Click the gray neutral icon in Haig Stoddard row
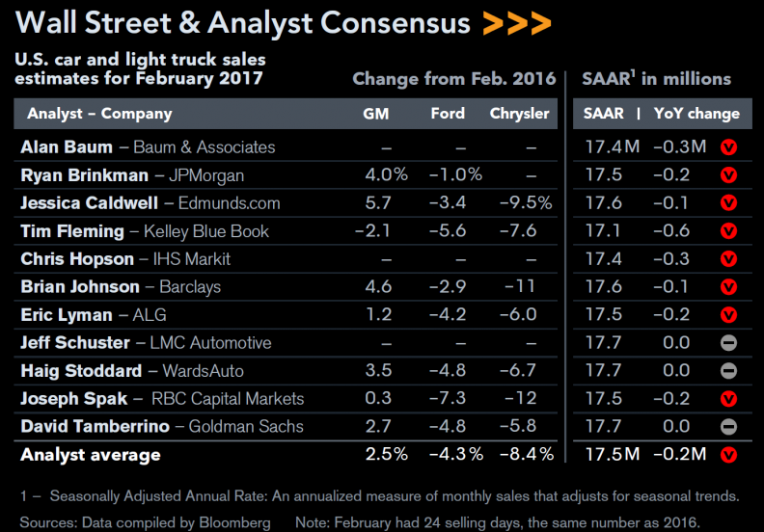 (728, 371)
